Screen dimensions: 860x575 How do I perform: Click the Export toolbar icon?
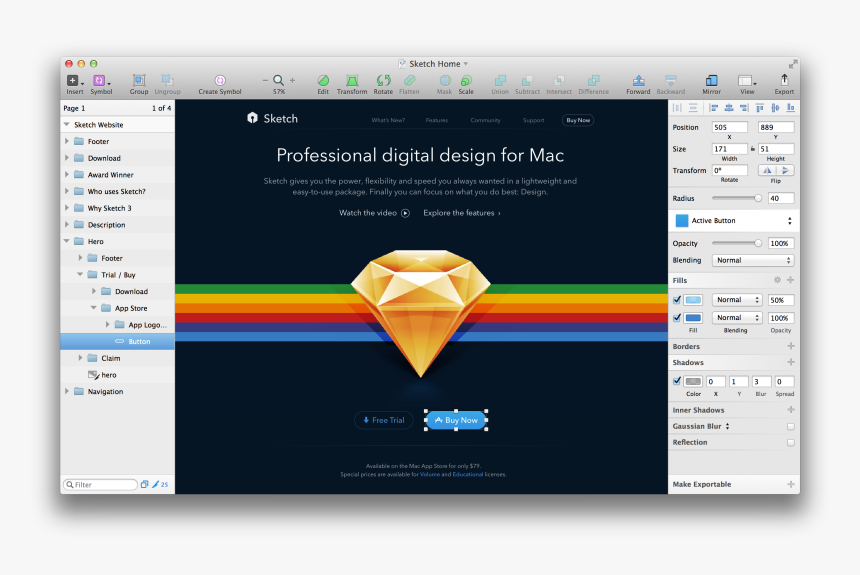pos(784,80)
